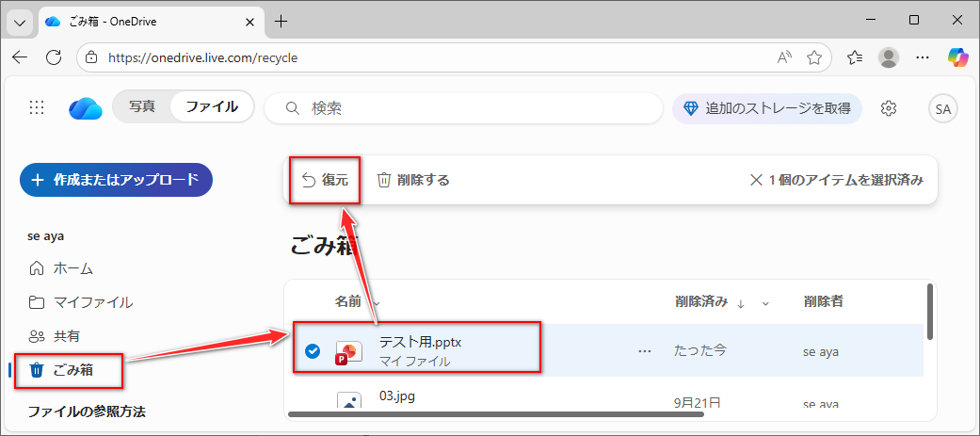Add page to favorites star

[813, 58]
